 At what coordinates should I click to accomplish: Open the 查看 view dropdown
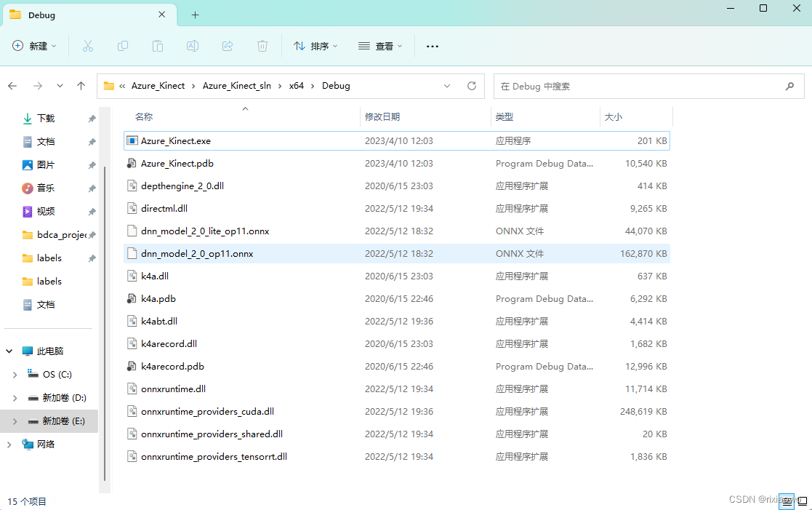380,46
